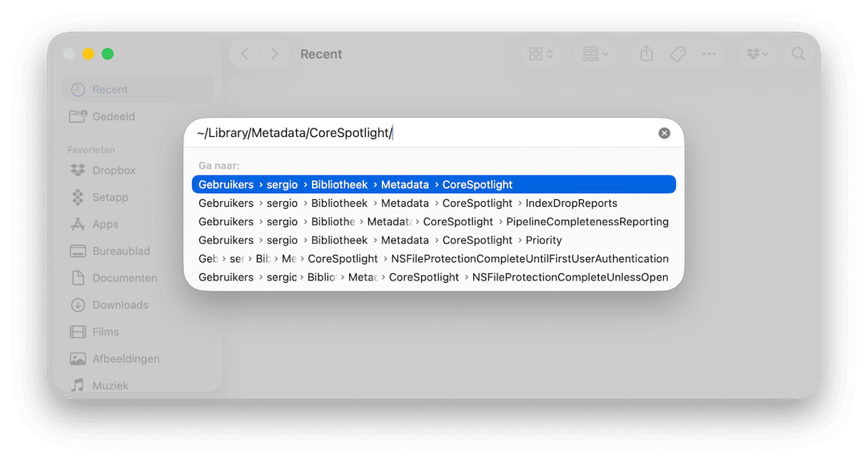Click the Gedeeld shared-folder icon
Image resolution: width=868 pixels, height=461 pixels.
[78, 116]
